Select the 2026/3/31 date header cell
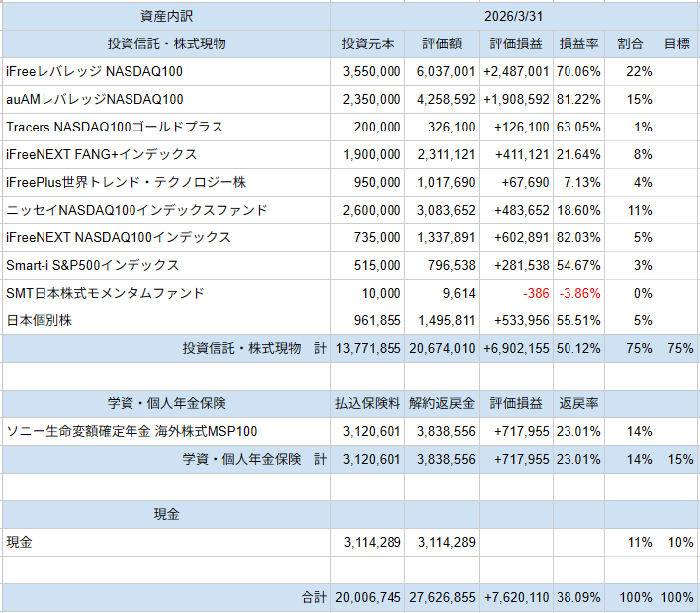This screenshot has height=613, width=700. pyautogui.click(x=514, y=17)
